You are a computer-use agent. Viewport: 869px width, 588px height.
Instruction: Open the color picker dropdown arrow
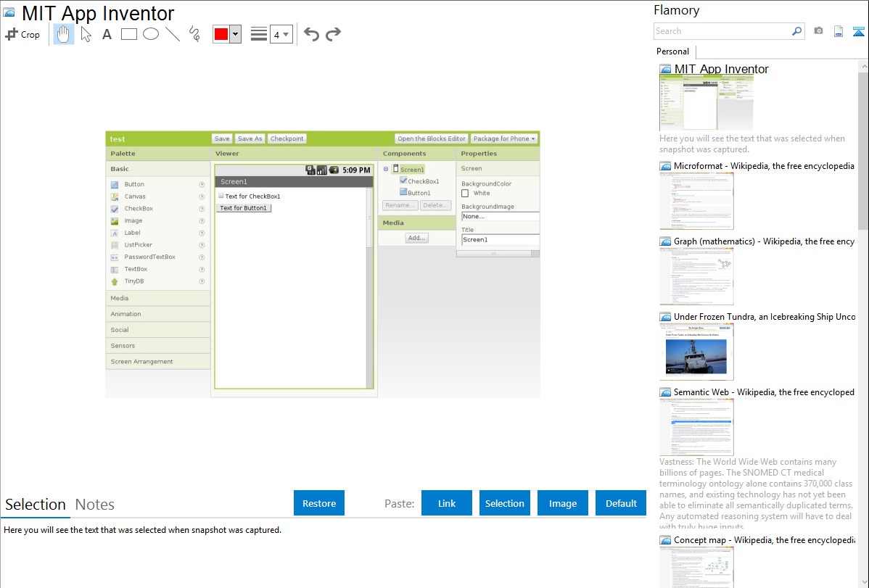point(235,34)
